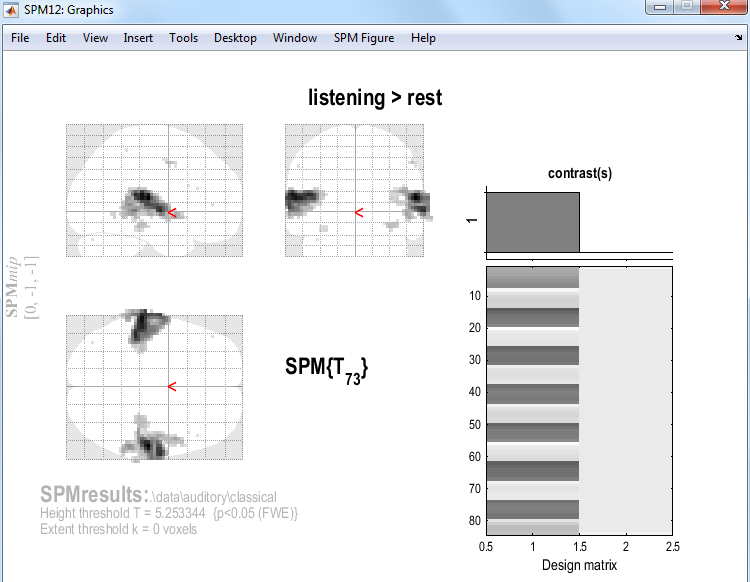Open the Desktop menu
The height and width of the screenshot is (582, 750).
point(235,38)
